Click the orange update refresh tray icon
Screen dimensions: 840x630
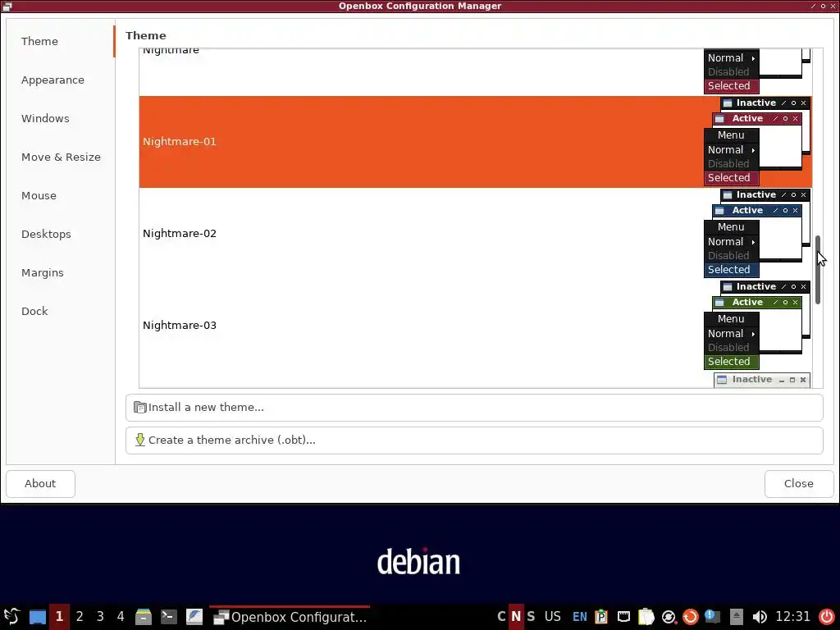click(691, 617)
